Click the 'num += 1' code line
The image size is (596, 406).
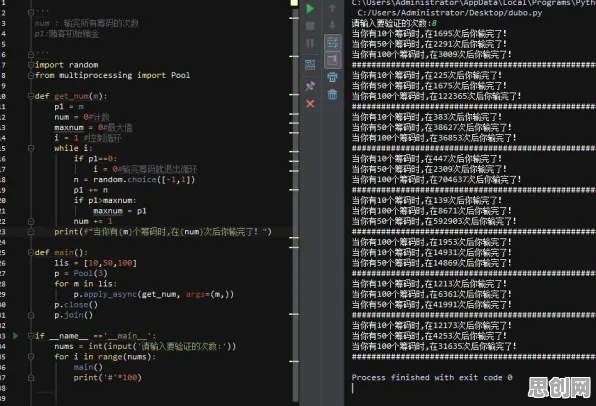pyautogui.click(x=93, y=221)
